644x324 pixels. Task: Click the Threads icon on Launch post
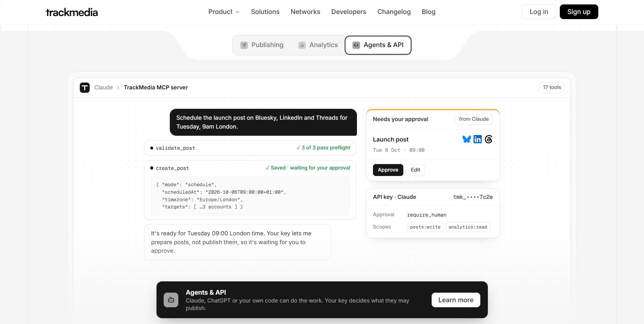[x=489, y=139]
